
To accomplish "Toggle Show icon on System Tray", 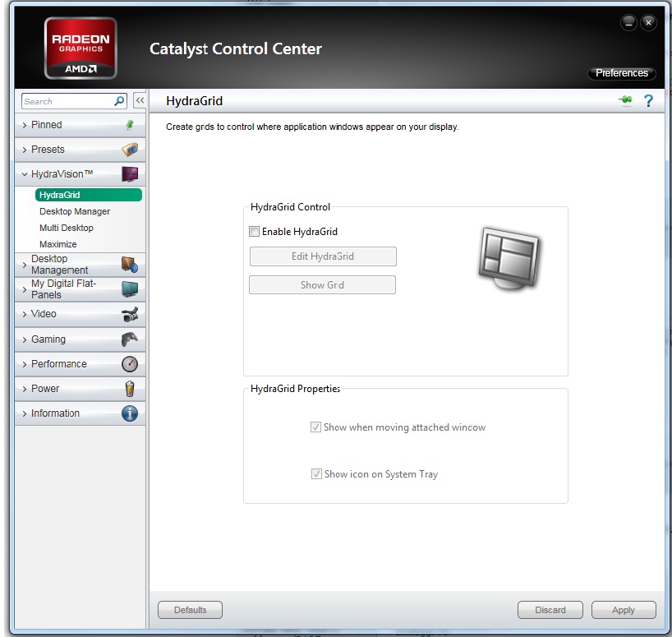I will point(316,474).
